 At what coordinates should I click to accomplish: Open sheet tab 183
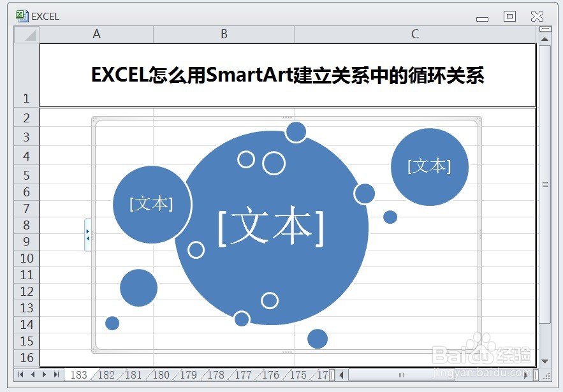(x=78, y=375)
